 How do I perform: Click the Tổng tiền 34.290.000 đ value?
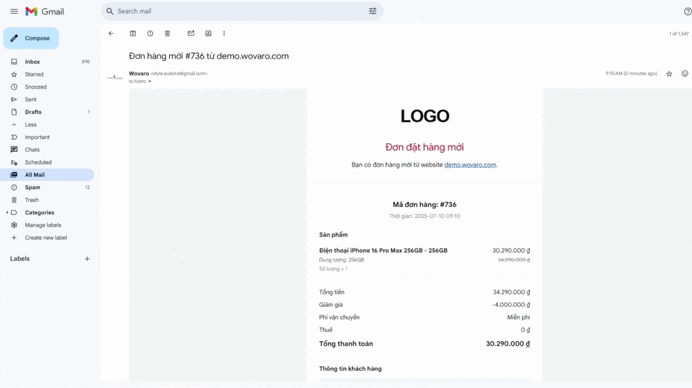tap(511, 292)
